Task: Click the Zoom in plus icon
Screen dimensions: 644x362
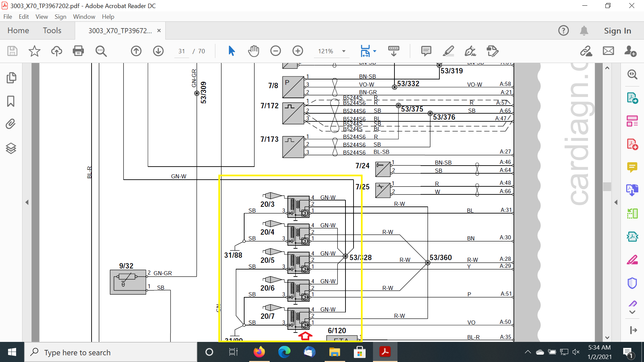Action: 298,51
